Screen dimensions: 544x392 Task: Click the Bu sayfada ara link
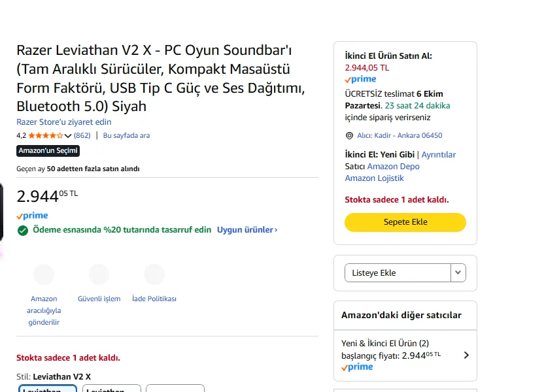[126, 136]
